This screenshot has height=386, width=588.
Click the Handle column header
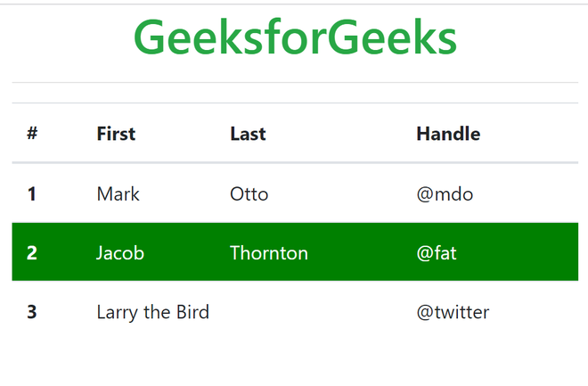(448, 134)
